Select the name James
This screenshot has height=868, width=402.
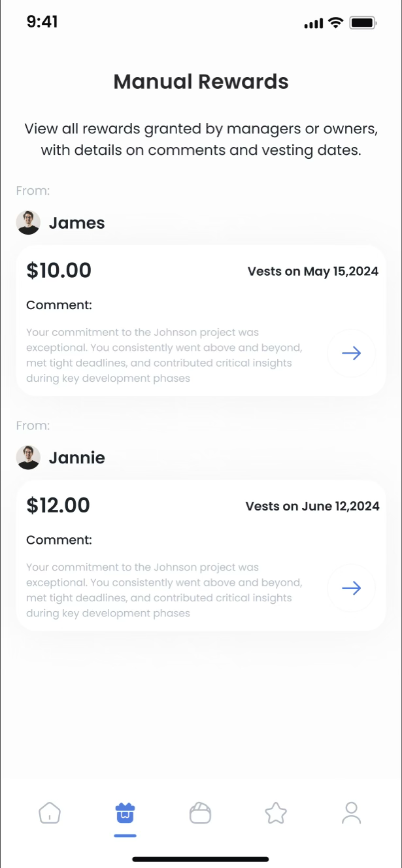(x=77, y=223)
